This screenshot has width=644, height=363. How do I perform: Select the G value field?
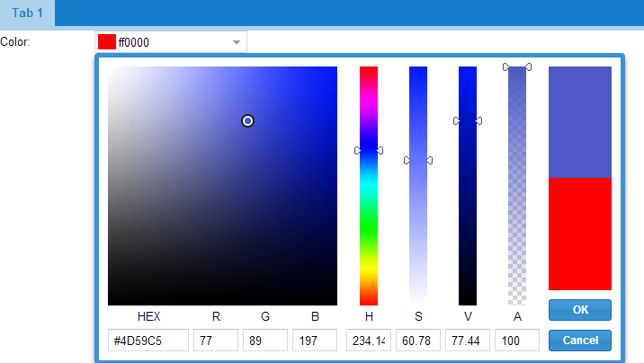coord(265,341)
